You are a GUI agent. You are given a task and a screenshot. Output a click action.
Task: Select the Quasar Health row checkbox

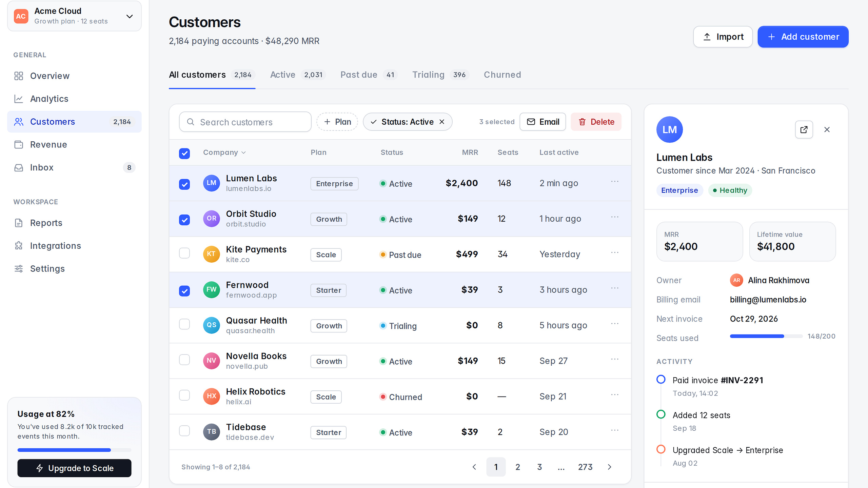click(184, 324)
